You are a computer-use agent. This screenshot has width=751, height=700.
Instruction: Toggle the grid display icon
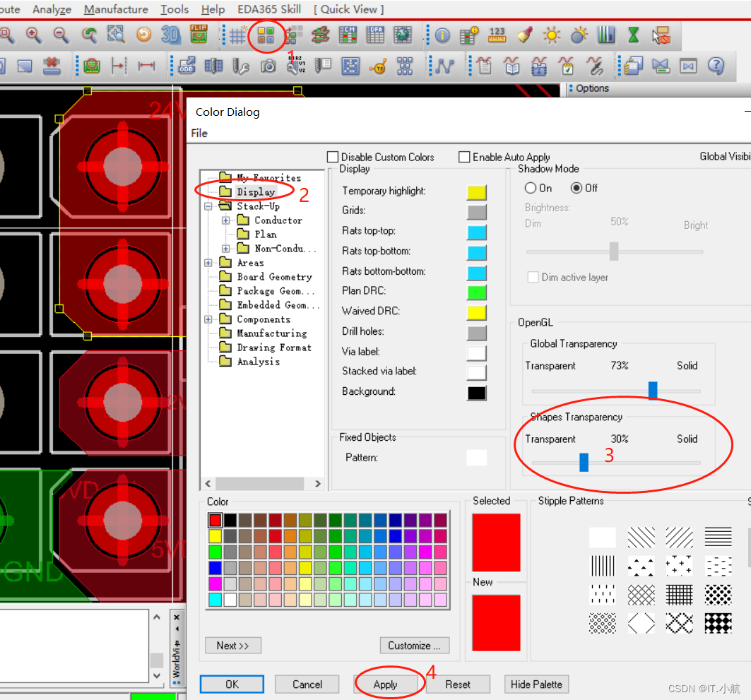[237, 35]
